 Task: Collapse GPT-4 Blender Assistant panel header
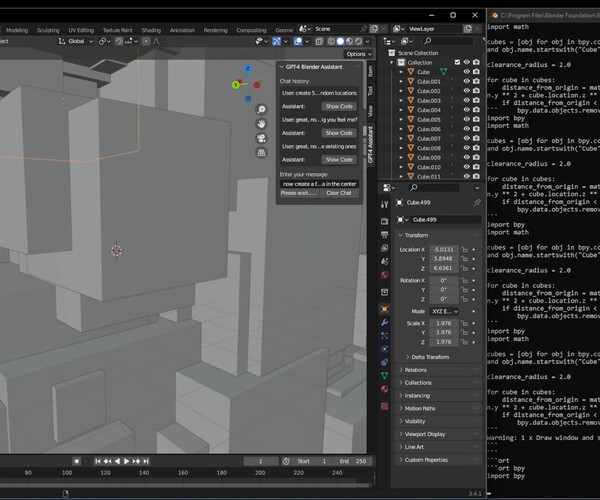pyautogui.click(x=319, y=67)
